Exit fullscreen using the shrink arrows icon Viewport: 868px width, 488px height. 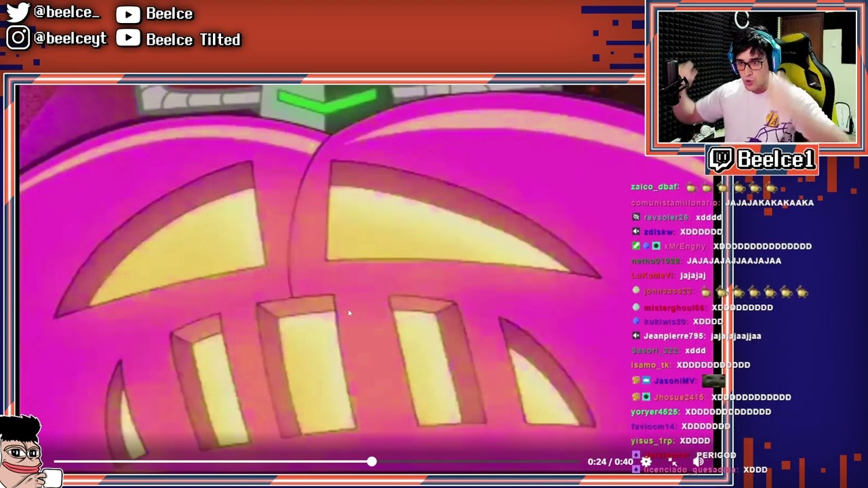673,462
